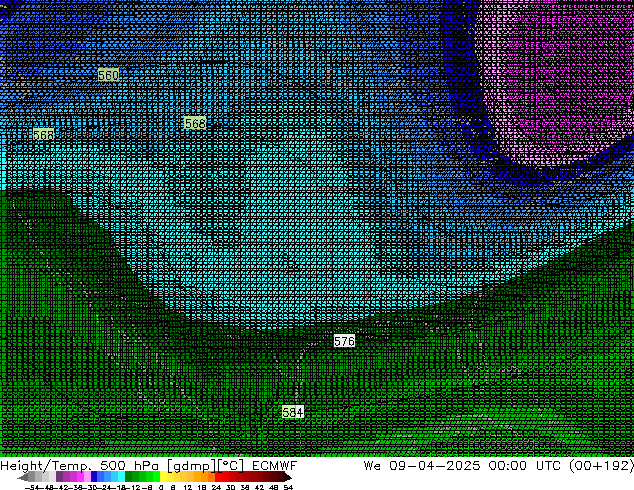Click the 'ECMWF' model name
The image size is (634, 490).
coord(275,465)
